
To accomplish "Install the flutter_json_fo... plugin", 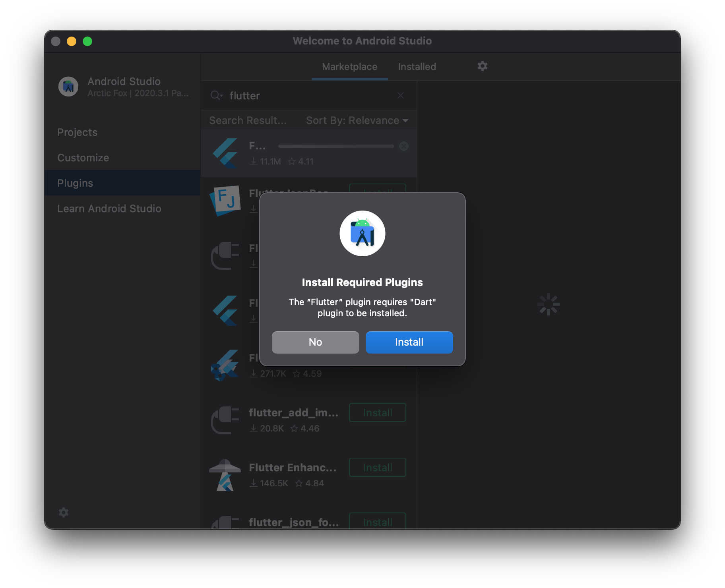I will click(x=378, y=522).
